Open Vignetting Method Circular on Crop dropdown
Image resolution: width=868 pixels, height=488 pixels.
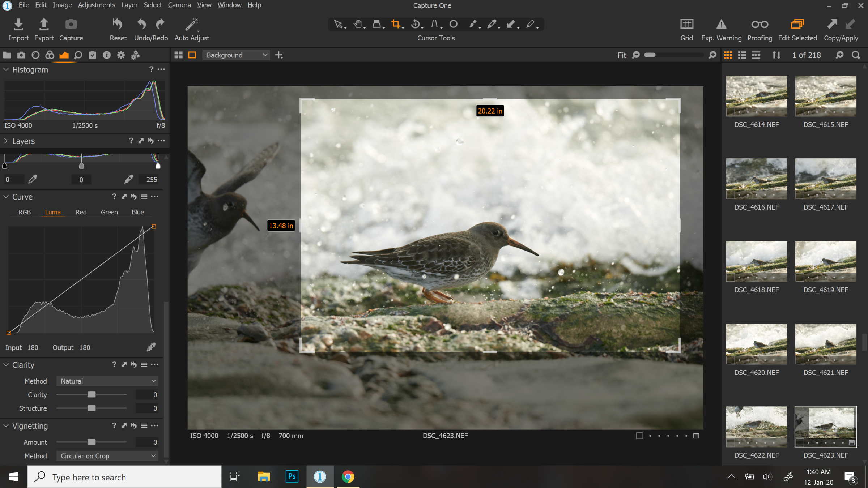pos(107,456)
